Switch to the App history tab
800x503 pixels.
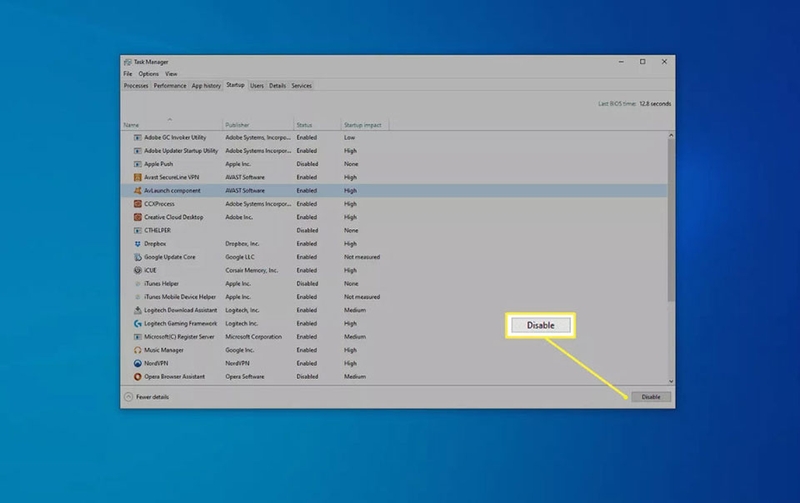206,86
